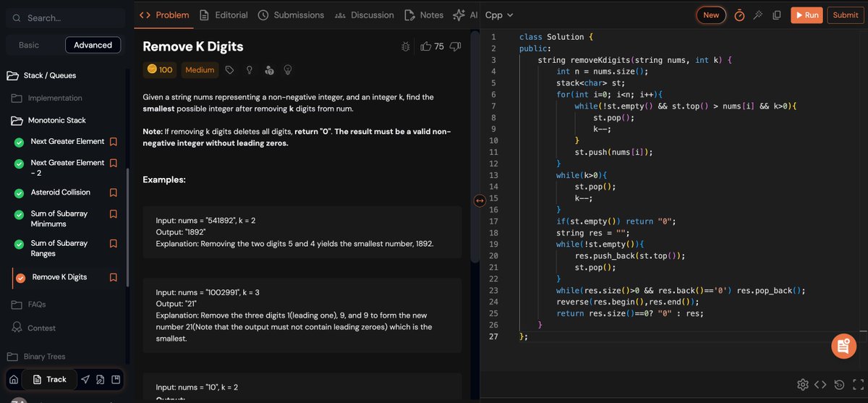
Task: Submit the solution
Action: [846, 14]
